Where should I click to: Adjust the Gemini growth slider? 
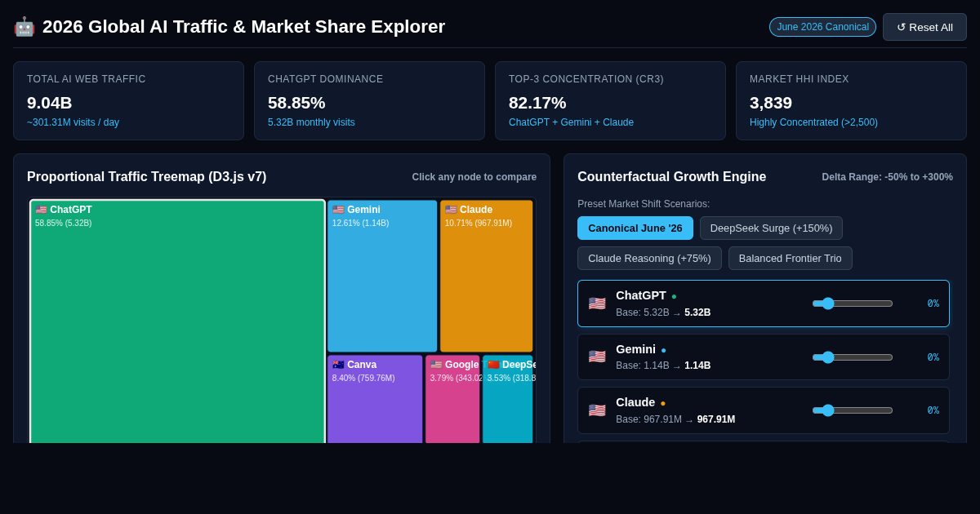[853, 357]
